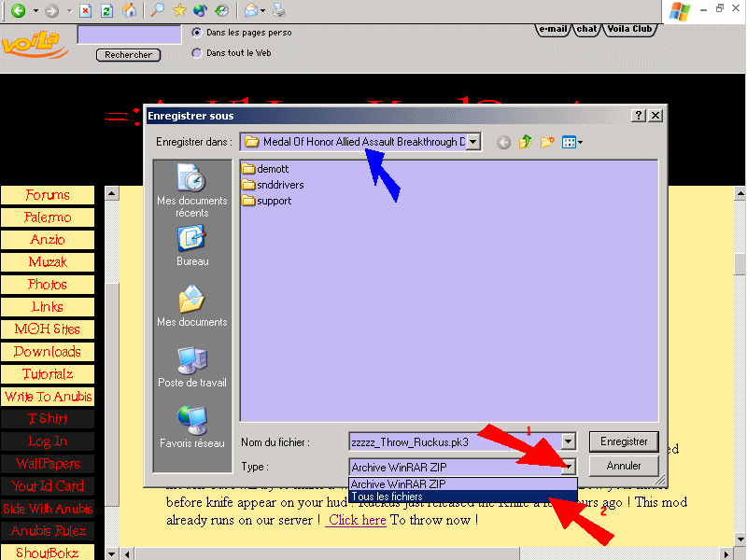747x560 pixels.
Task: Click the browser forward arrow icon
Action: (x=51, y=10)
